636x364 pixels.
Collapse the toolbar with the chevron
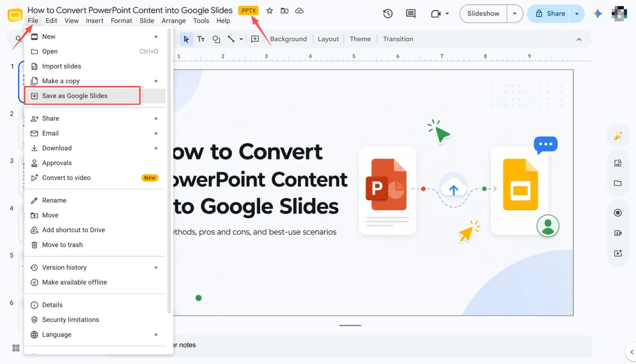tap(579, 39)
